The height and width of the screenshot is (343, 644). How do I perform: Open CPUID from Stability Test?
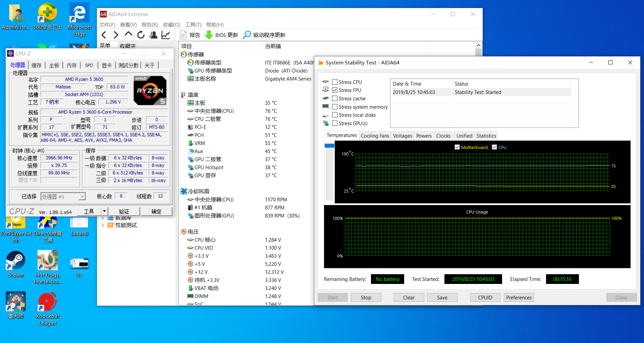click(485, 297)
